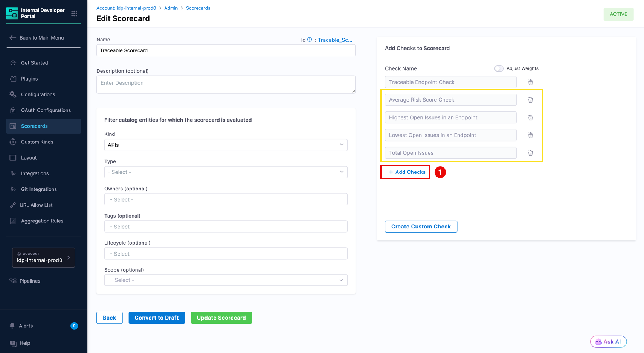This screenshot has width=644, height=353.
Task: Open URL Allow List menu item
Action: click(44, 205)
